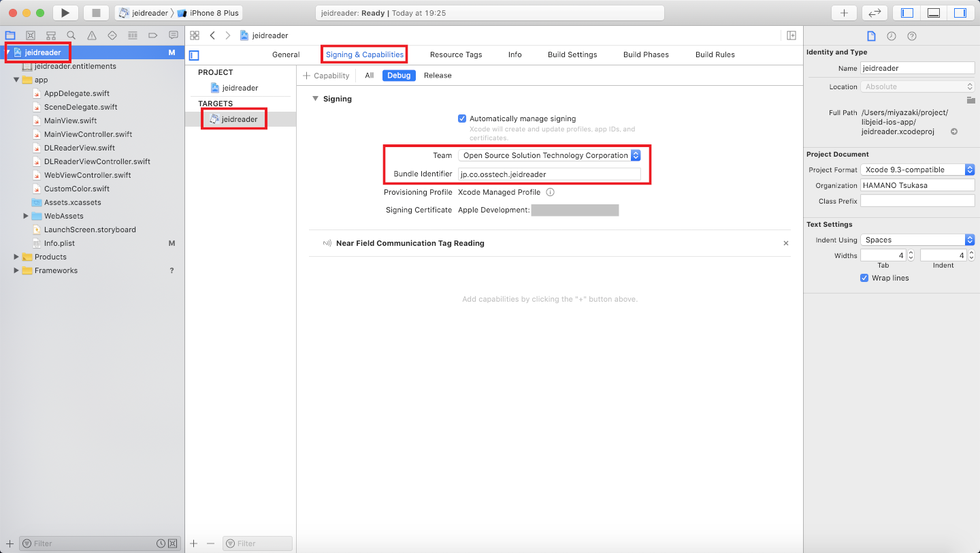Switch to the Info tab
Viewport: 980px width, 553px height.
[515, 54]
